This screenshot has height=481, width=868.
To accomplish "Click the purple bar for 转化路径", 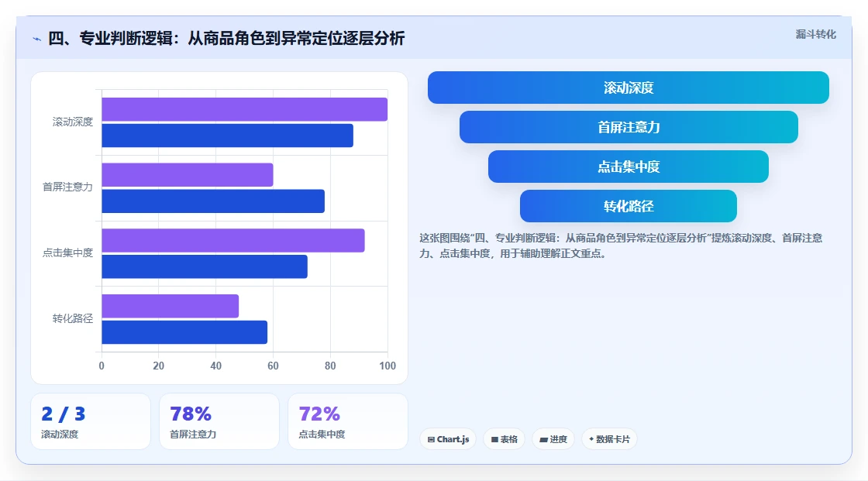I will pyautogui.click(x=170, y=306).
